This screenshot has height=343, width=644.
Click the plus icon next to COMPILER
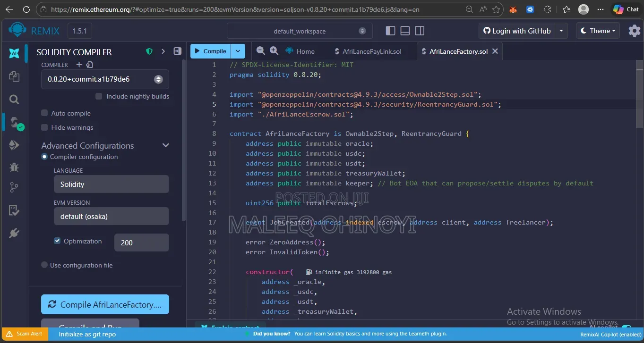point(79,65)
